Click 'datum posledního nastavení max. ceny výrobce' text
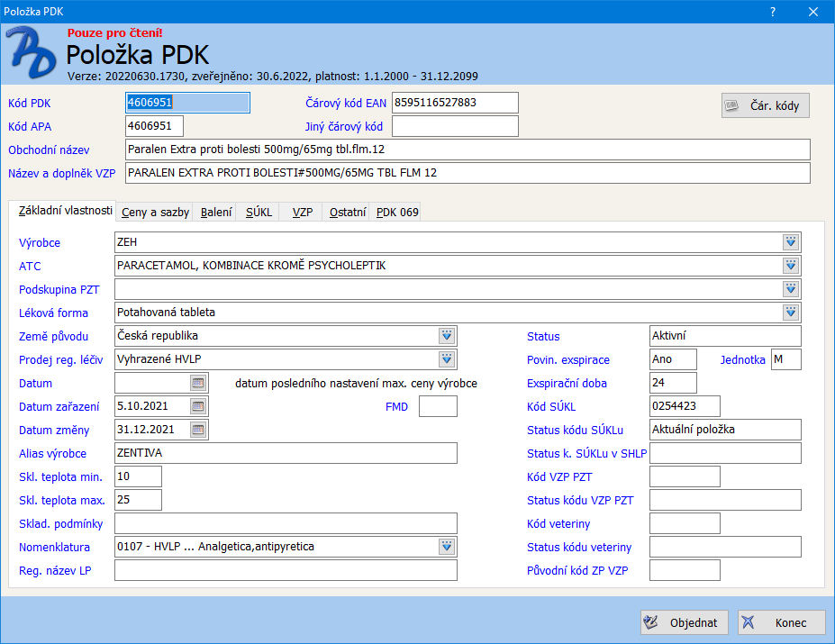This screenshot has width=835, height=644. (x=357, y=384)
